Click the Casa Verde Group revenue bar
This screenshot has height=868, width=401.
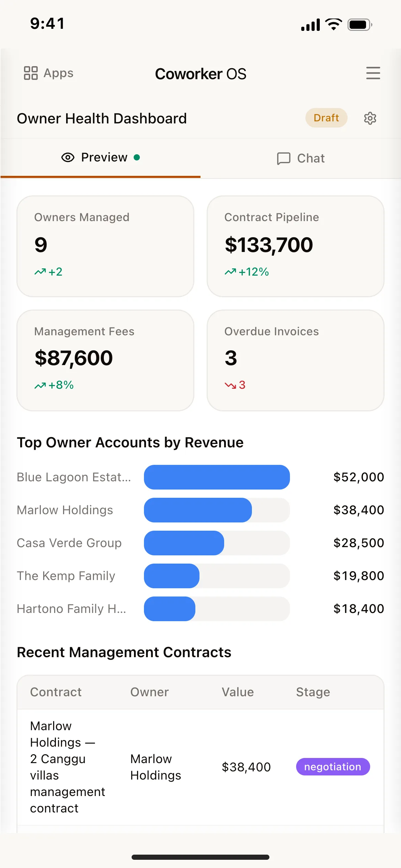click(x=184, y=543)
